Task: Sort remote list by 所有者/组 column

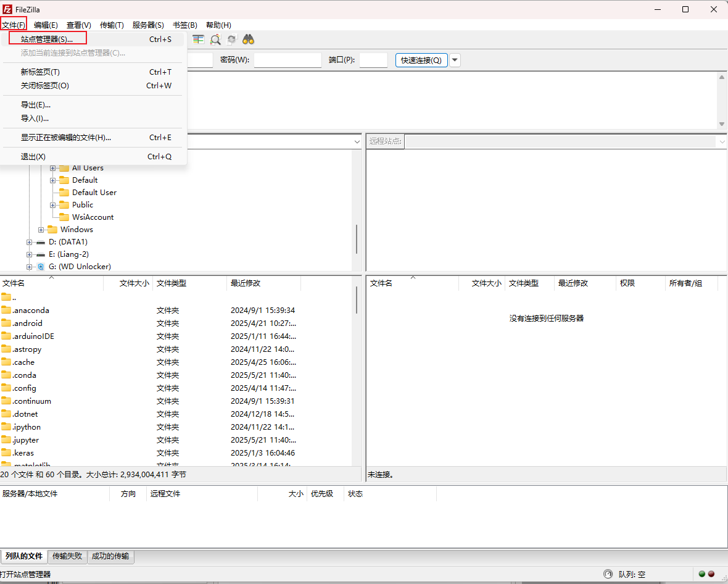Action: coord(692,283)
